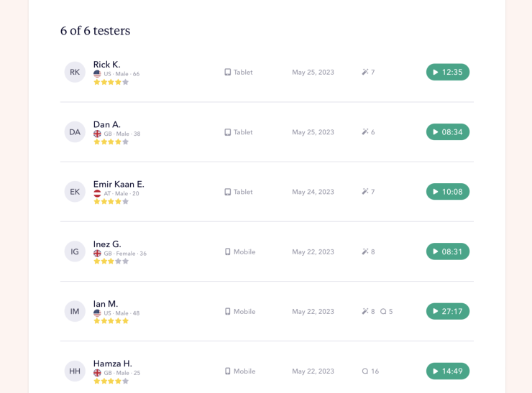Click the IG avatar badge
The image size is (532, 393).
pos(75,251)
